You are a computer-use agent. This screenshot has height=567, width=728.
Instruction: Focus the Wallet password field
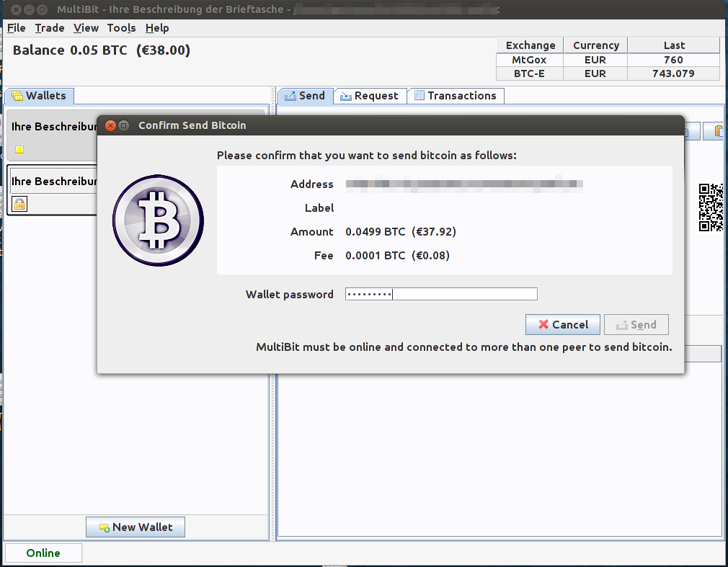pyautogui.click(x=441, y=294)
